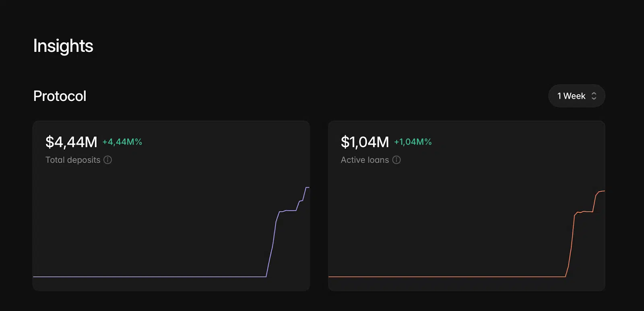Click the steep rise of the orange loans line
The image size is (644, 311).
571,249
